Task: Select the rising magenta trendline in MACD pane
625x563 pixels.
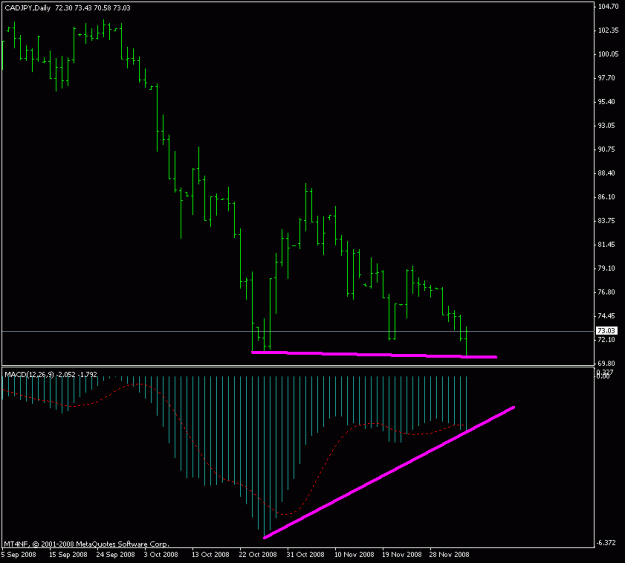Action: (389, 472)
